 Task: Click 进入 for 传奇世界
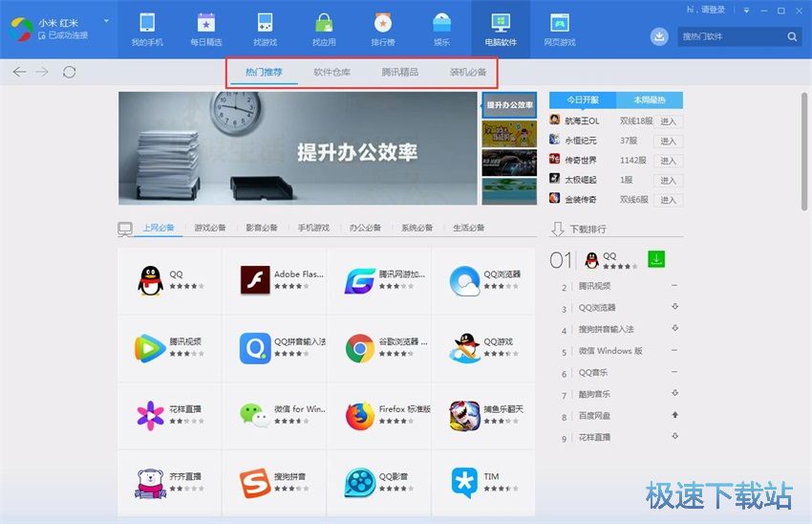pyautogui.click(x=668, y=161)
